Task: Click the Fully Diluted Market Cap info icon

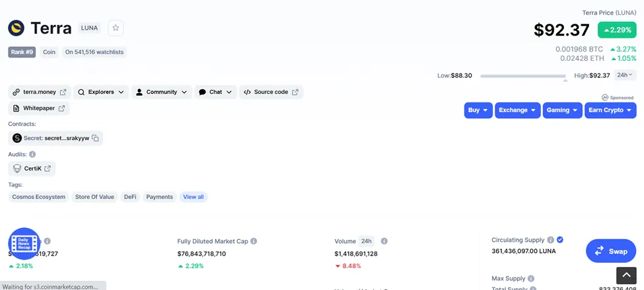Action: click(254, 241)
